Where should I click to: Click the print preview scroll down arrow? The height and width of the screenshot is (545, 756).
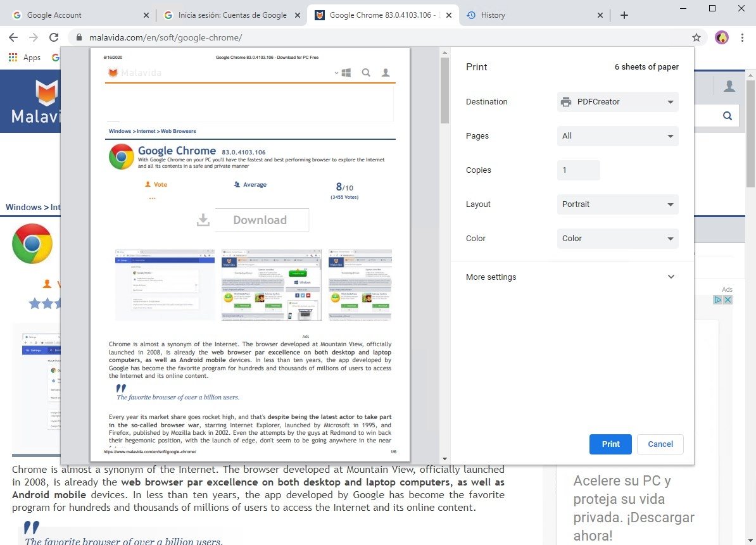tap(444, 459)
